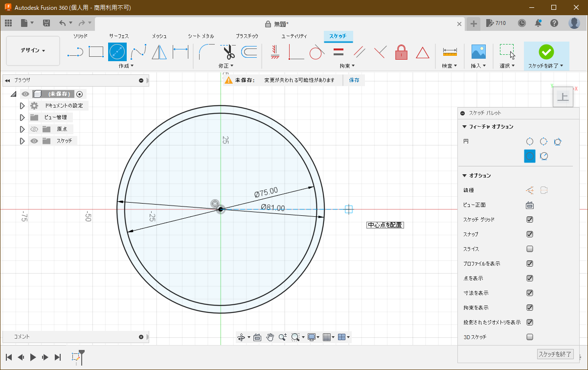Click the 保存 link in unsaved warning
Screen dimensions: 588x370
pos(354,80)
